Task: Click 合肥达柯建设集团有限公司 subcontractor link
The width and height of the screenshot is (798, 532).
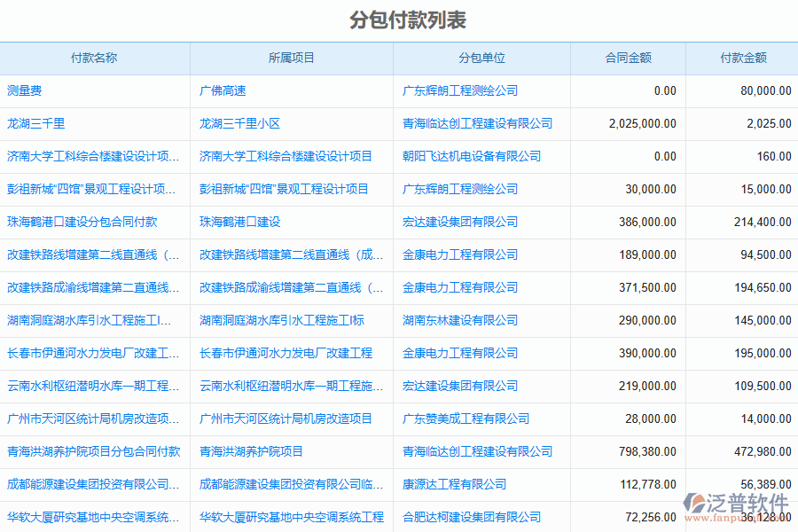Action: [x=472, y=518]
